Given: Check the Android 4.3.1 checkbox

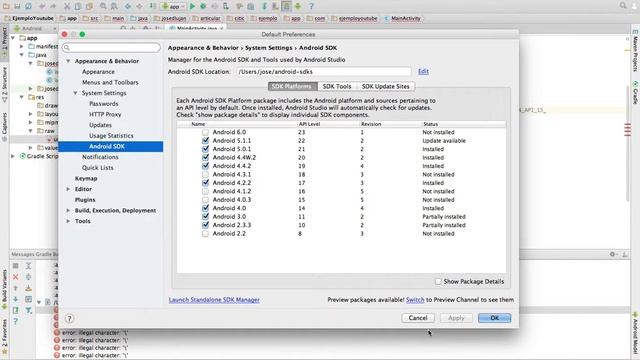Looking at the screenshot, I should pyautogui.click(x=205, y=174).
